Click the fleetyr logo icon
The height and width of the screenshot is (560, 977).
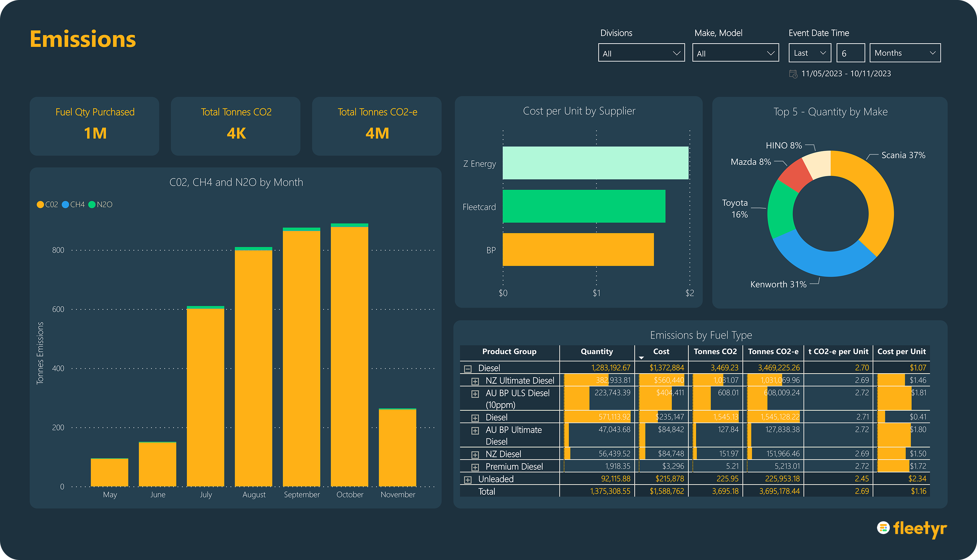(x=883, y=528)
